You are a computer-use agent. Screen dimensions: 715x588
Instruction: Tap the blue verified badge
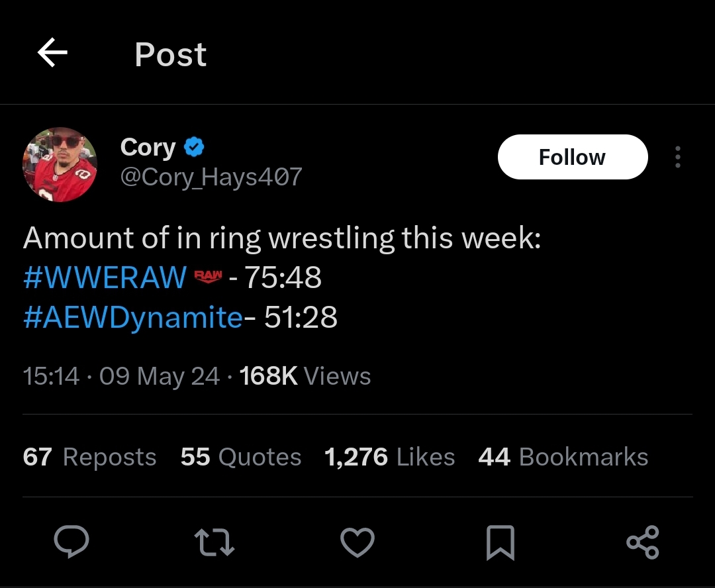pyautogui.click(x=194, y=147)
